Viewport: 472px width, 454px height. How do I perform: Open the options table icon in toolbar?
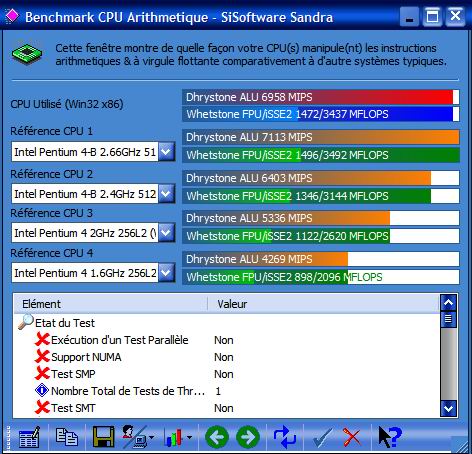[x=29, y=437]
